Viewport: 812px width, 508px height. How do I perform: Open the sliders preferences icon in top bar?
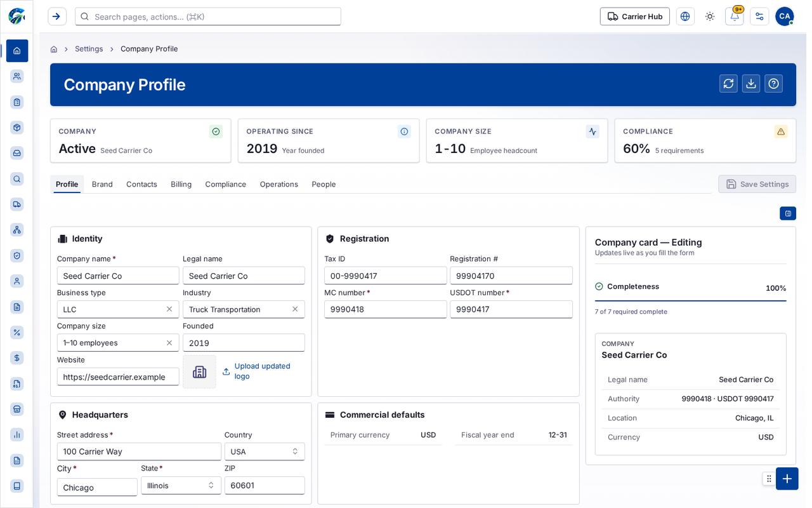coord(759,17)
